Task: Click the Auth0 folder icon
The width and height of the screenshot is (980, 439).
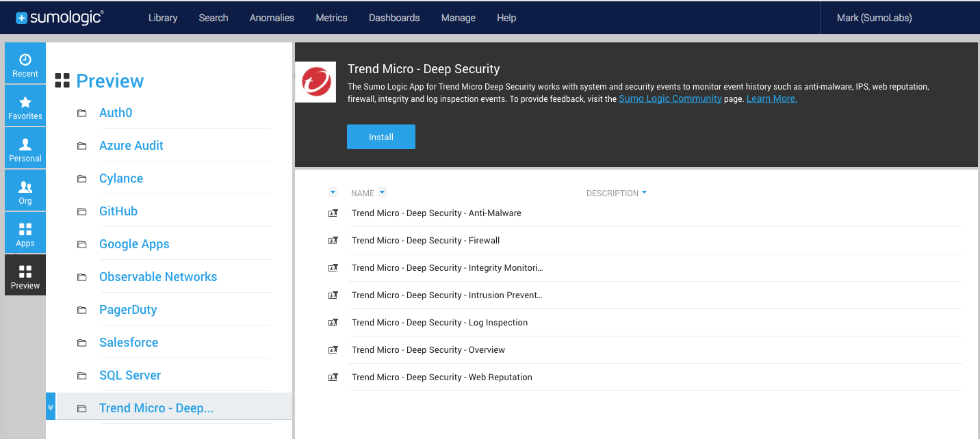Action: (x=82, y=113)
